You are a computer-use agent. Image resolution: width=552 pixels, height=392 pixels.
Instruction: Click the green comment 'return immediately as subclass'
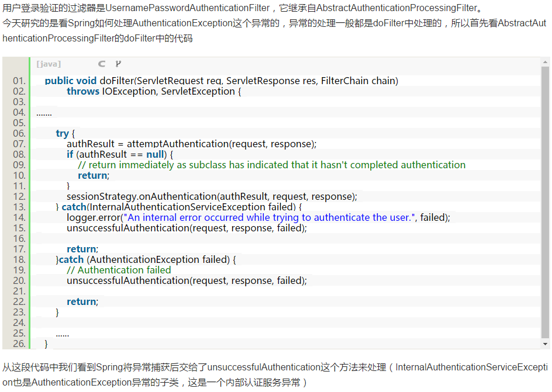click(271, 165)
